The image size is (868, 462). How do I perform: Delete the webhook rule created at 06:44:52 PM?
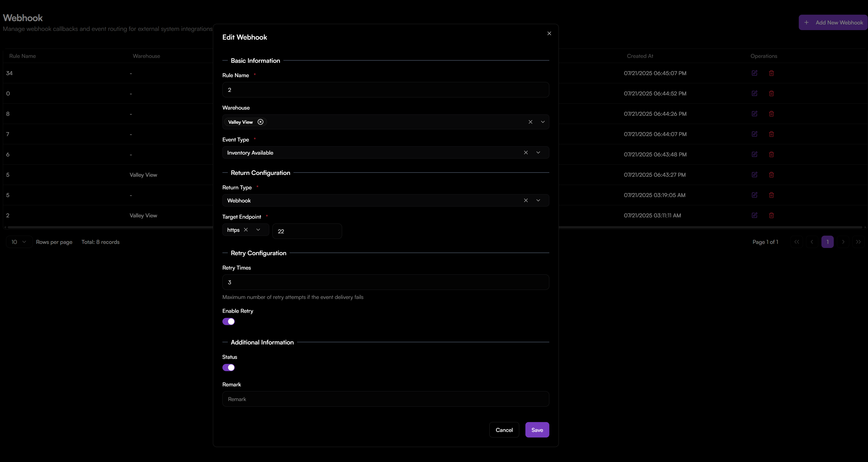click(x=772, y=93)
